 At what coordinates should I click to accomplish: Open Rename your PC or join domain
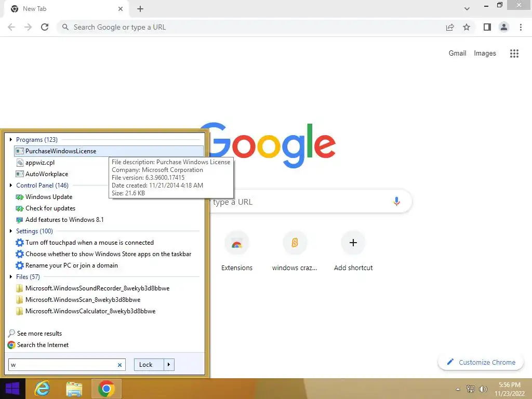coord(67,265)
